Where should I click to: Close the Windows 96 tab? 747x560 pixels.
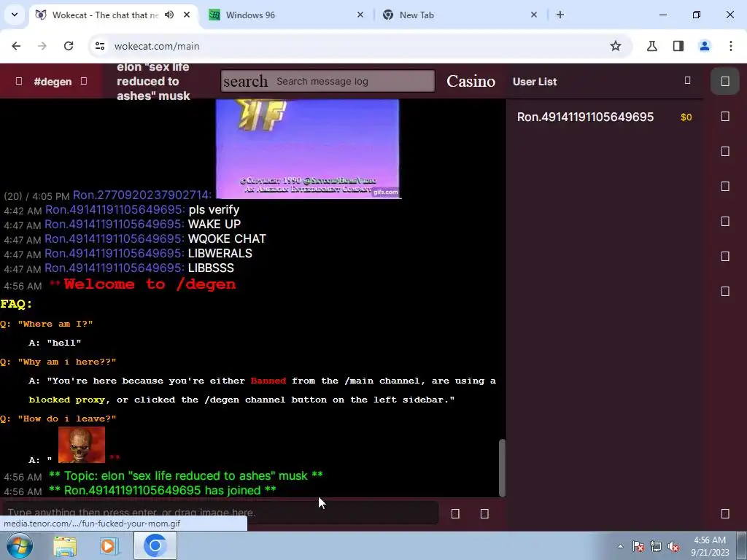360,15
